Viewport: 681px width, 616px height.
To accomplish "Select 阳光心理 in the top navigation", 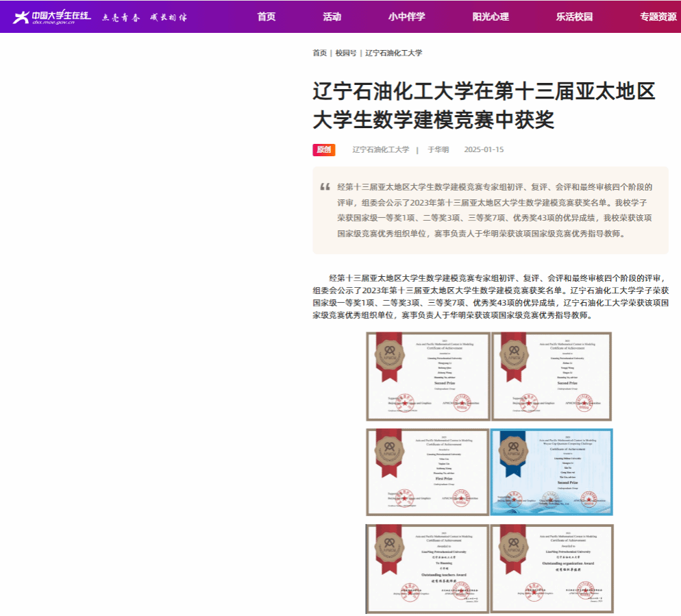I will [x=491, y=17].
